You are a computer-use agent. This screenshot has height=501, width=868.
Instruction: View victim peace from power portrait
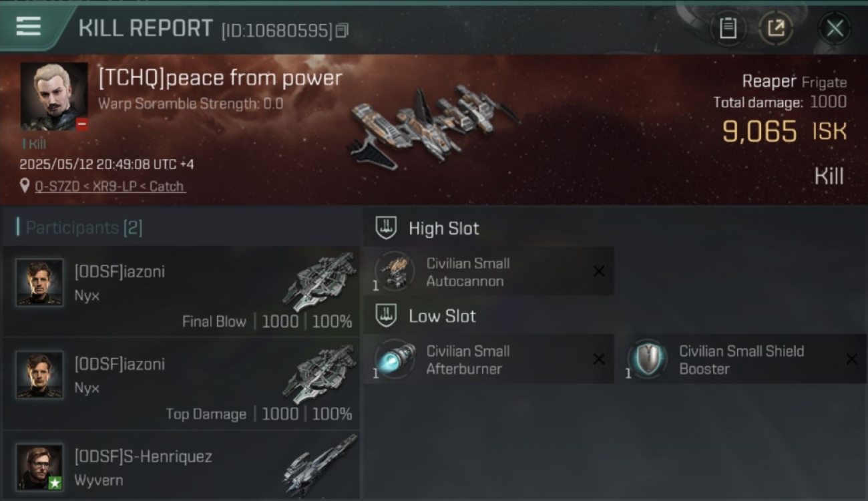point(54,96)
